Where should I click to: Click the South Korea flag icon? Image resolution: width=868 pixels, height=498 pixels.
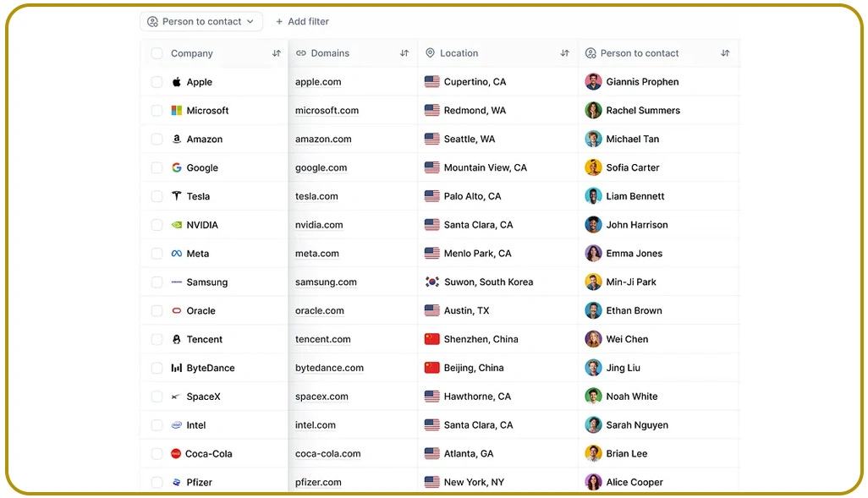[432, 282]
